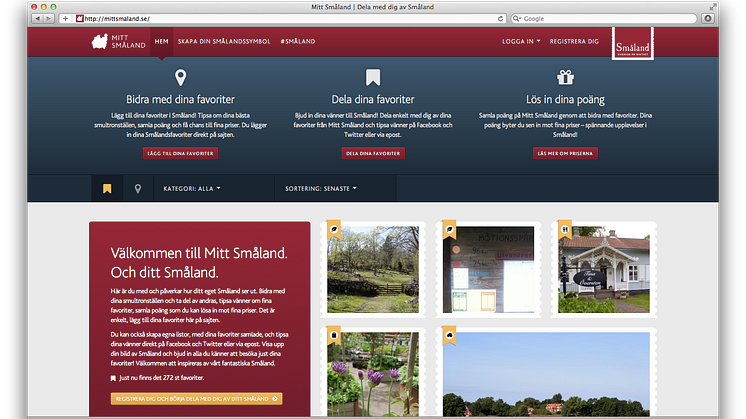The image size is (746, 419).
Task: Select the map pin view in filter bar
Action: coord(138,188)
